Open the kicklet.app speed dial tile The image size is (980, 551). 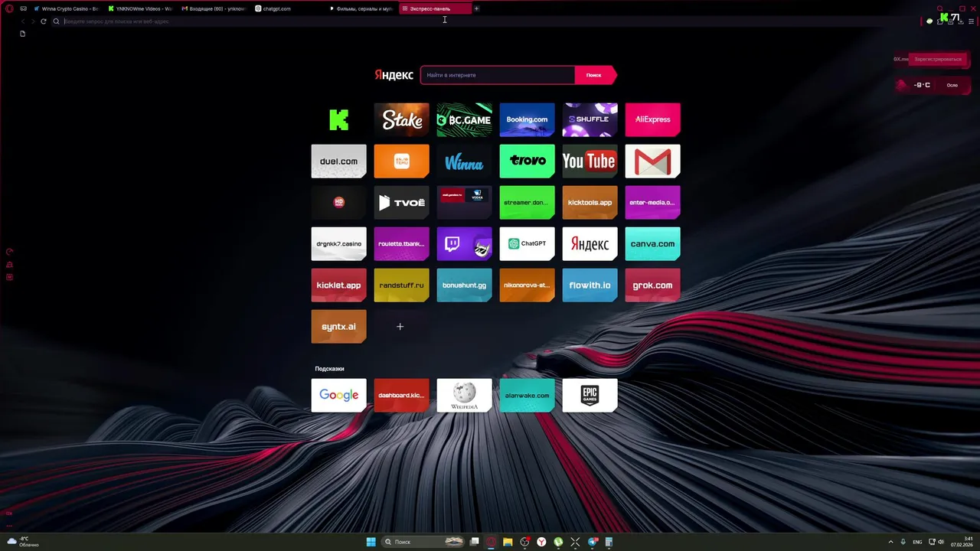point(338,285)
